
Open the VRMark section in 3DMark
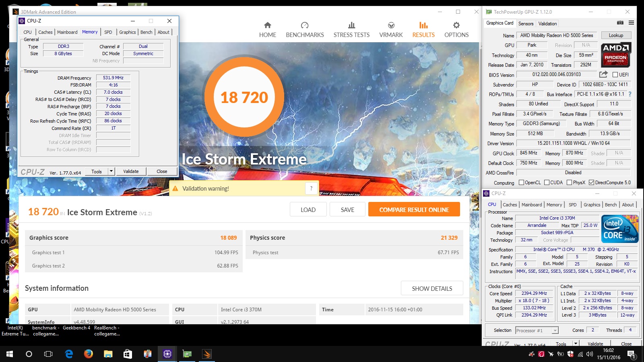pos(391,30)
